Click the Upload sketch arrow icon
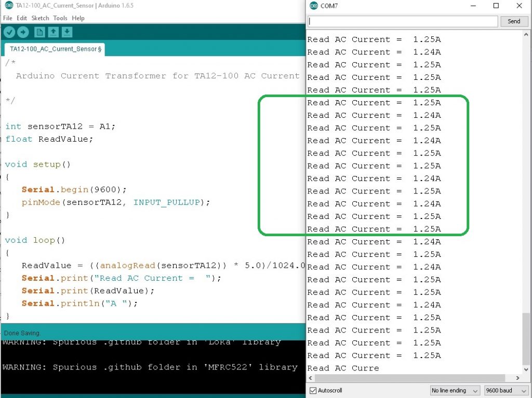The width and height of the screenshot is (532, 398). coord(23,32)
